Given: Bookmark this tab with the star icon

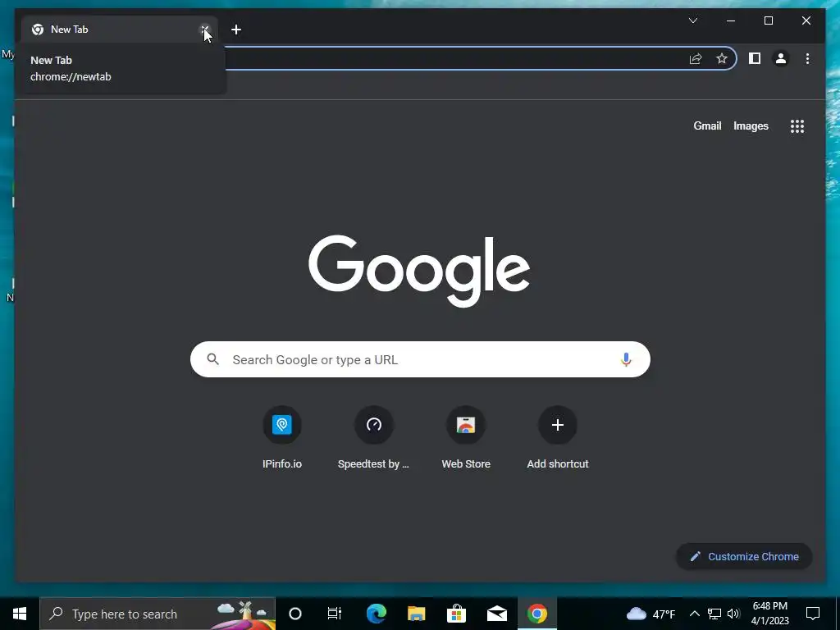Looking at the screenshot, I should click(722, 58).
